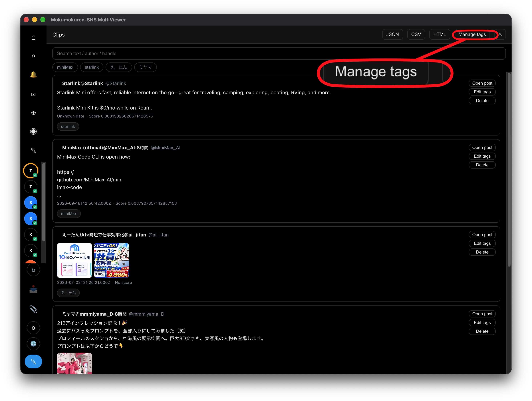Image resolution: width=532 pixels, height=401 pixels.
Task: Filter clips by the miniMax tag chip
Action: tap(65, 67)
